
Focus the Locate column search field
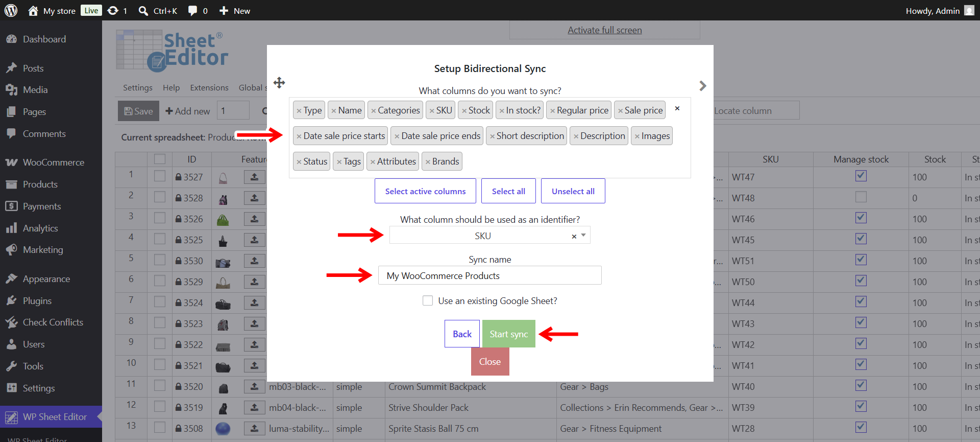(756, 111)
